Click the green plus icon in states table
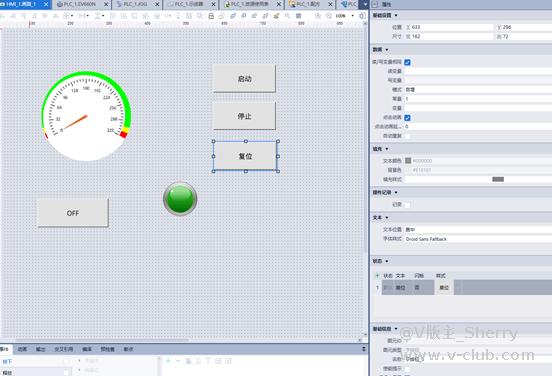The image size is (552, 376). click(x=377, y=275)
